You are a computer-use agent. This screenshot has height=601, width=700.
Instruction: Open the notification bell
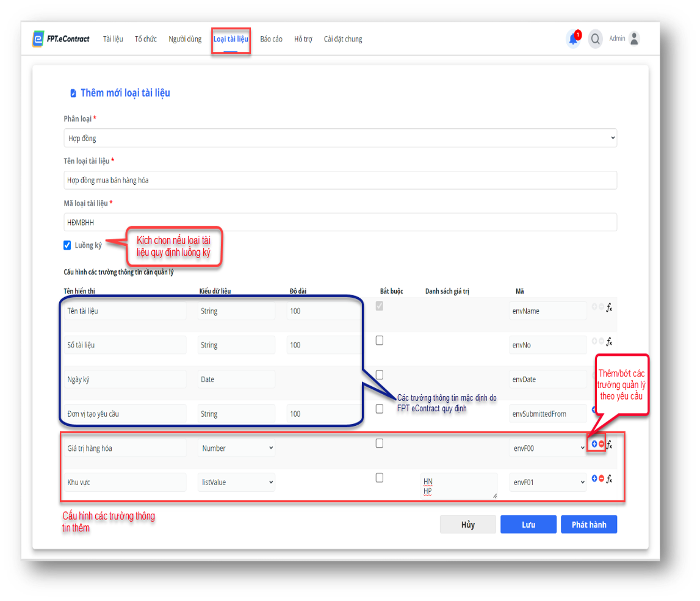click(x=573, y=39)
